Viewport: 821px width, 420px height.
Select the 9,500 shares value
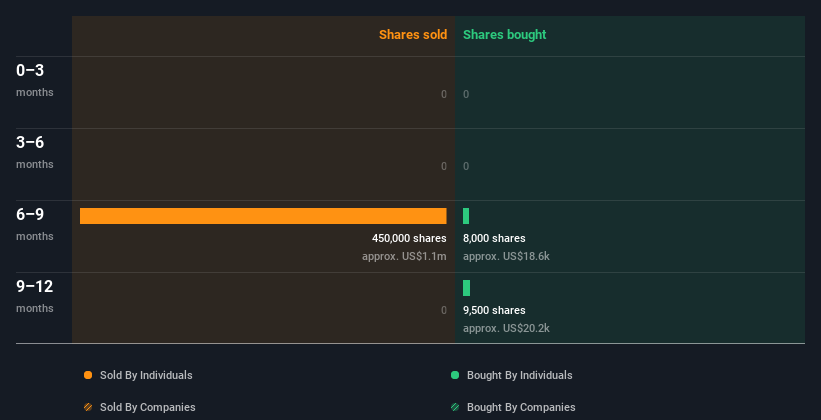tap(494, 310)
